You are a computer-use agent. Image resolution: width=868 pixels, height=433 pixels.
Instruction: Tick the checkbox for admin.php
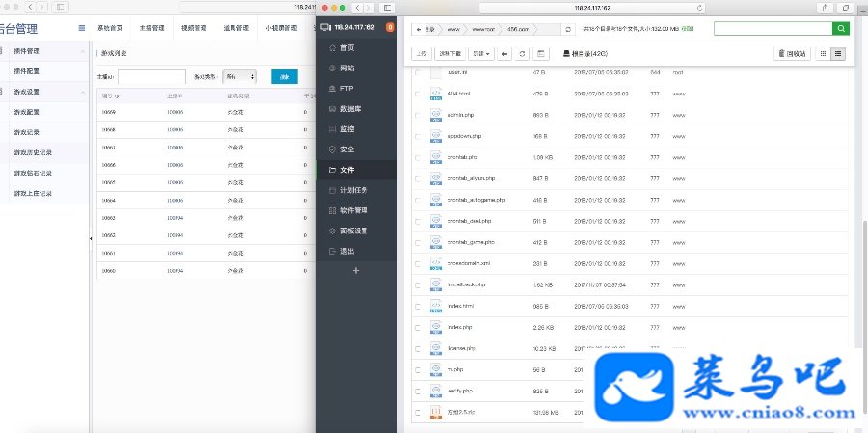tap(418, 115)
